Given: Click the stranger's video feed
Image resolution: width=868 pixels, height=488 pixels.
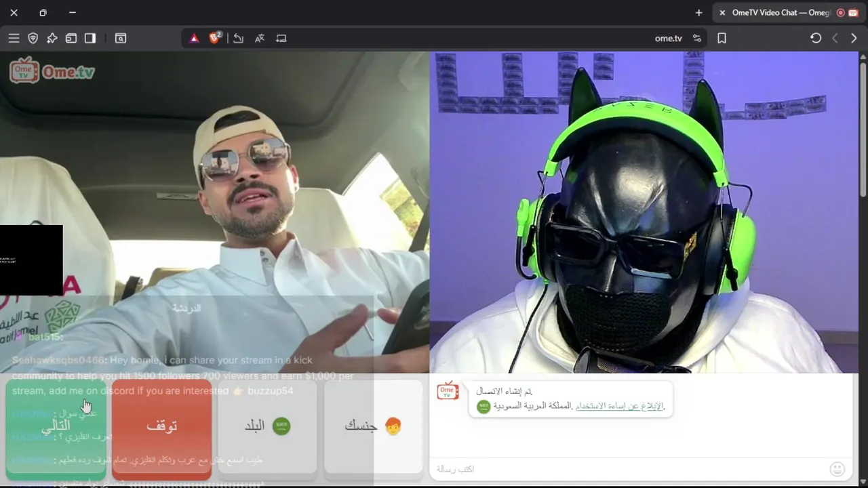Looking at the screenshot, I should click(214, 212).
